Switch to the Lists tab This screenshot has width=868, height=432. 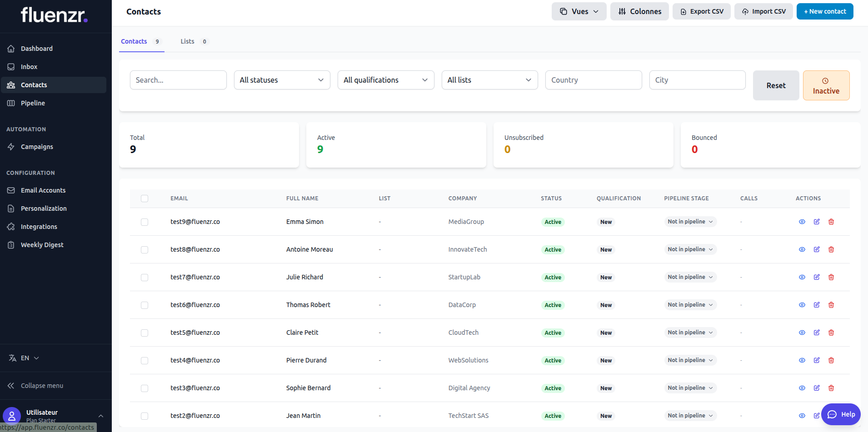tap(187, 41)
